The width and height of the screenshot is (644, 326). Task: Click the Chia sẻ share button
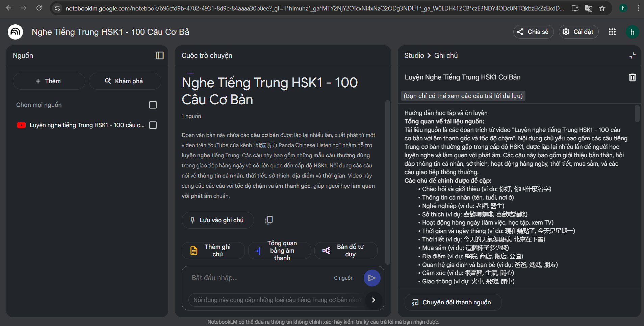coord(533,32)
